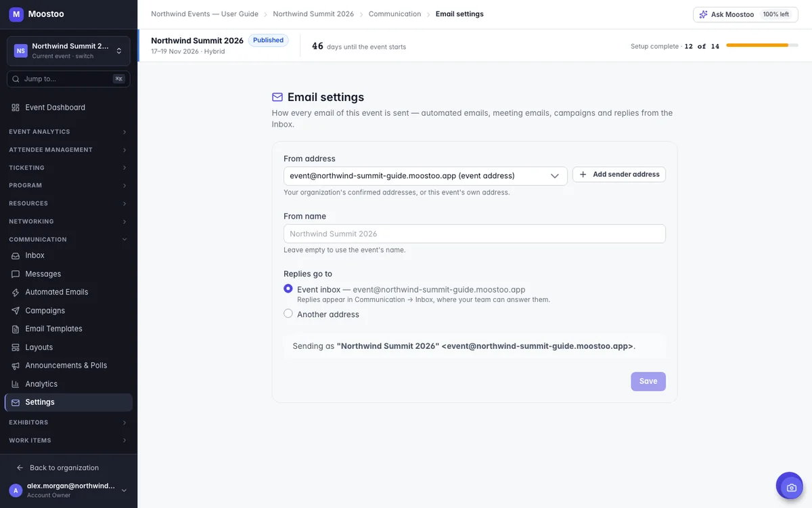Click the Email Templates document icon
Image resolution: width=812 pixels, height=508 pixels.
tap(16, 329)
